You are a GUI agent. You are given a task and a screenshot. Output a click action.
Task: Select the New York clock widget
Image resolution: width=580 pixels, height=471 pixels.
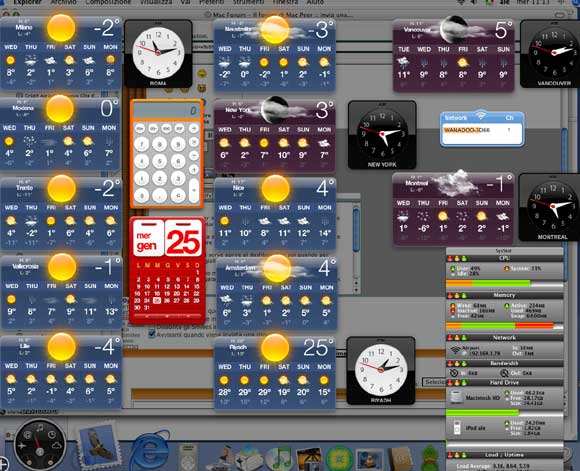(x=382, y=135)
